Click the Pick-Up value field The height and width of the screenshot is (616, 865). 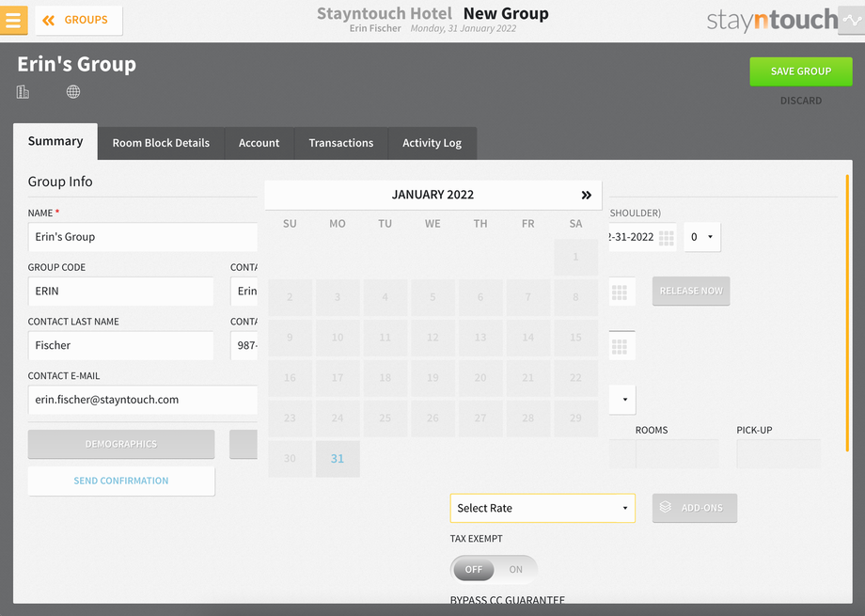pyautogui.click(x=778, y=453)
